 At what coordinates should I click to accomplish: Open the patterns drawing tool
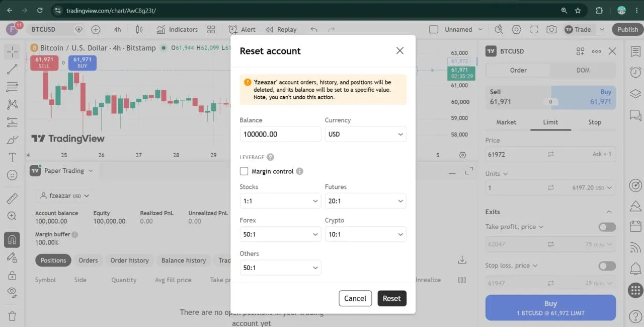pos(12,104)
